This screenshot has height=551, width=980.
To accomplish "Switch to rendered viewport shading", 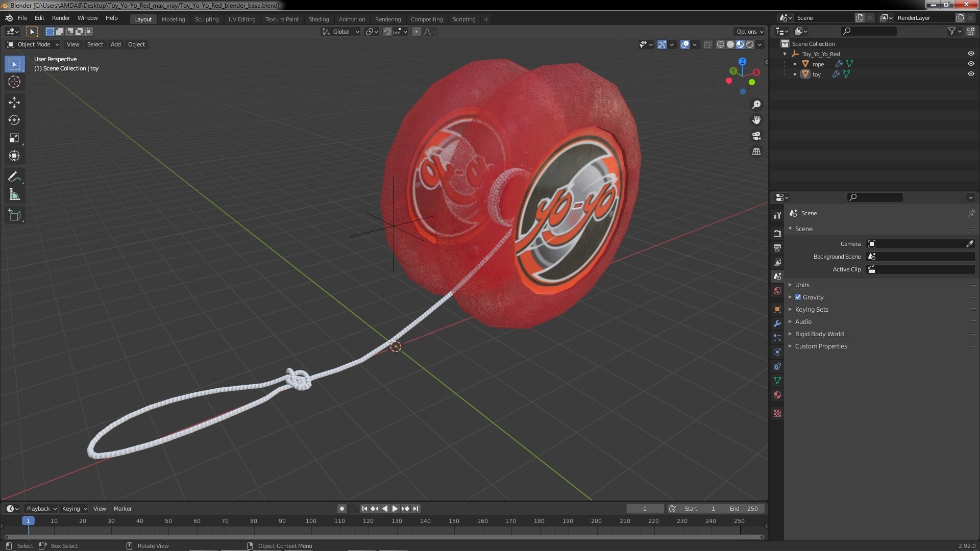I will pos(750,45).
